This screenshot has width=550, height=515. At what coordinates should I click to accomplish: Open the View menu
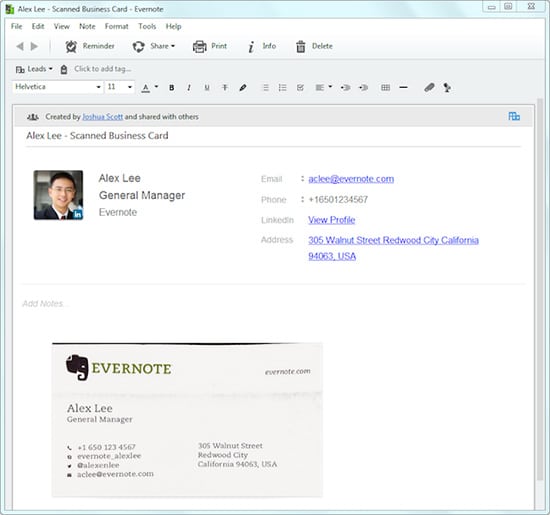click(x=62, y=26)
